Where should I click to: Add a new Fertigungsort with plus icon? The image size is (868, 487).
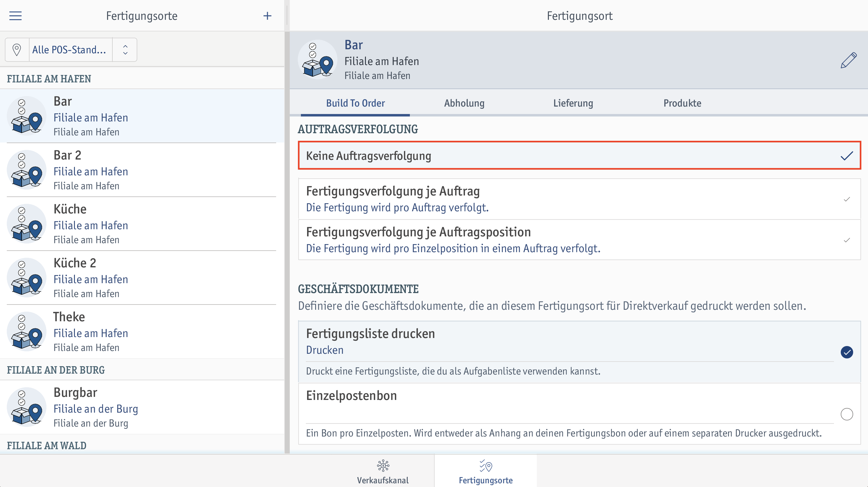[267, 16]
